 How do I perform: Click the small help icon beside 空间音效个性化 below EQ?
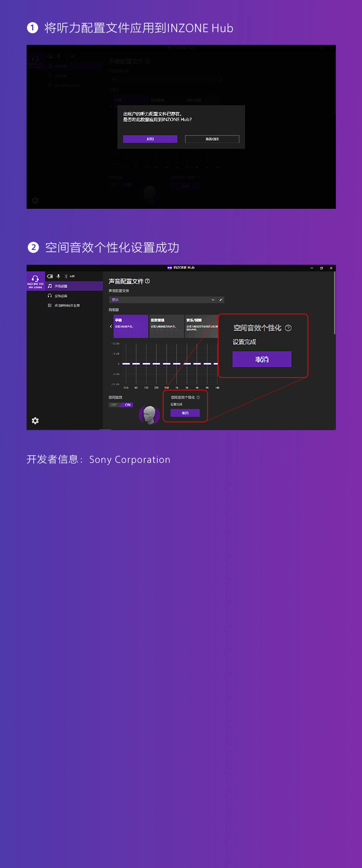click(198, 397)
